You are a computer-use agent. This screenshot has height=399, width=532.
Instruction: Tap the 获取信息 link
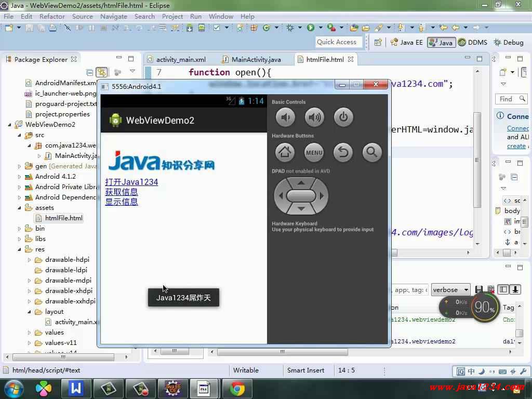122,192
